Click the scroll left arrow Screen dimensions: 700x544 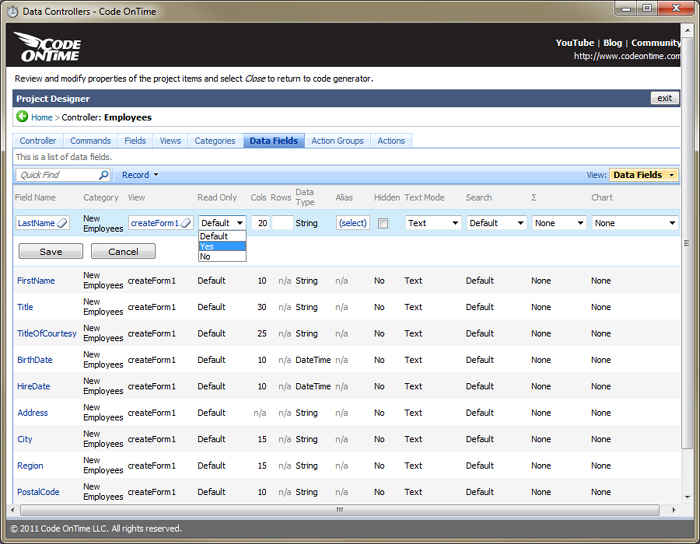point(12,510)
